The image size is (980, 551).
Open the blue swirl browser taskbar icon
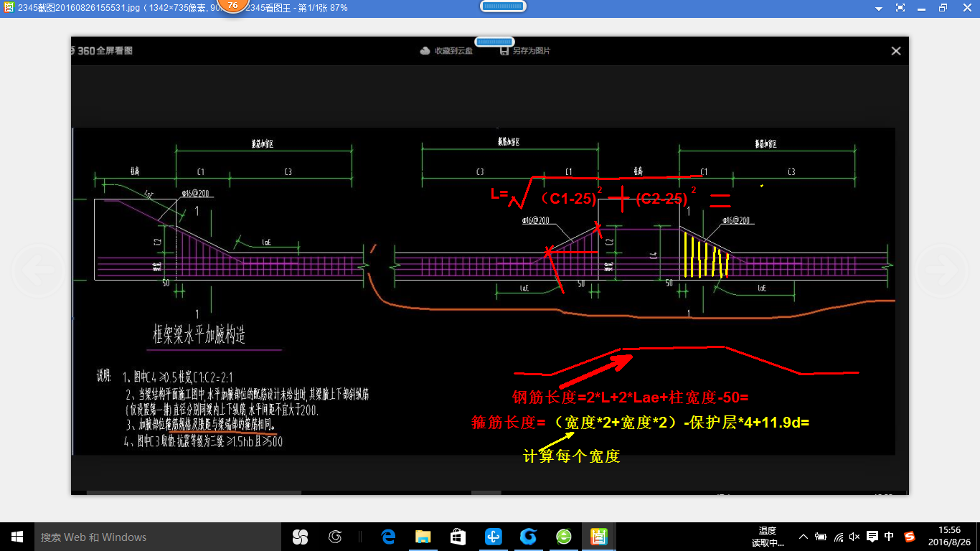coord(528,537)
